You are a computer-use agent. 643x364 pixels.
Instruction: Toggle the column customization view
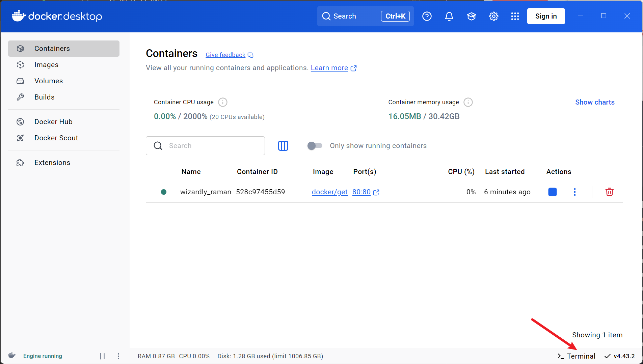pyautogui.click(x=283, y=146)
